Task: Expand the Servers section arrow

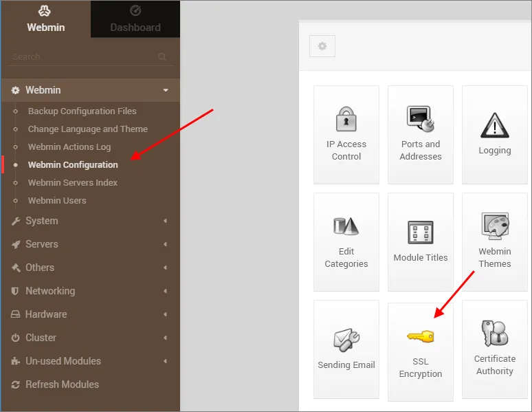Action: pyautogui.click(x=165, y=244)
